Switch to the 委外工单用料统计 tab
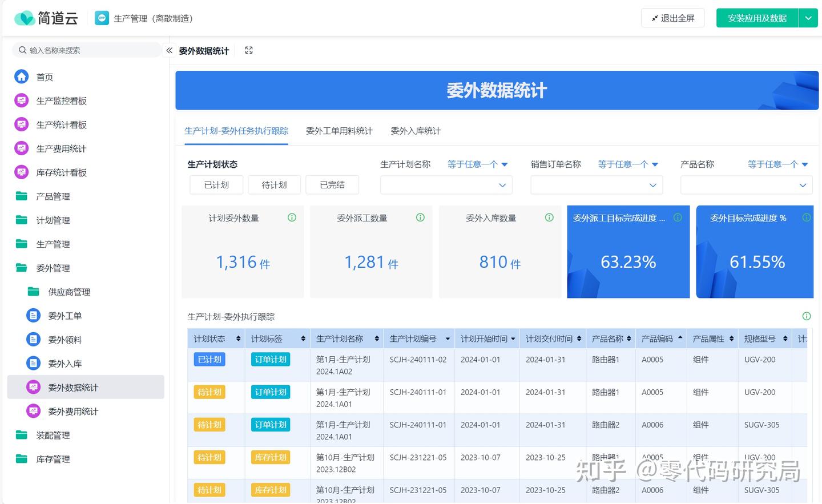 point(339,131)
